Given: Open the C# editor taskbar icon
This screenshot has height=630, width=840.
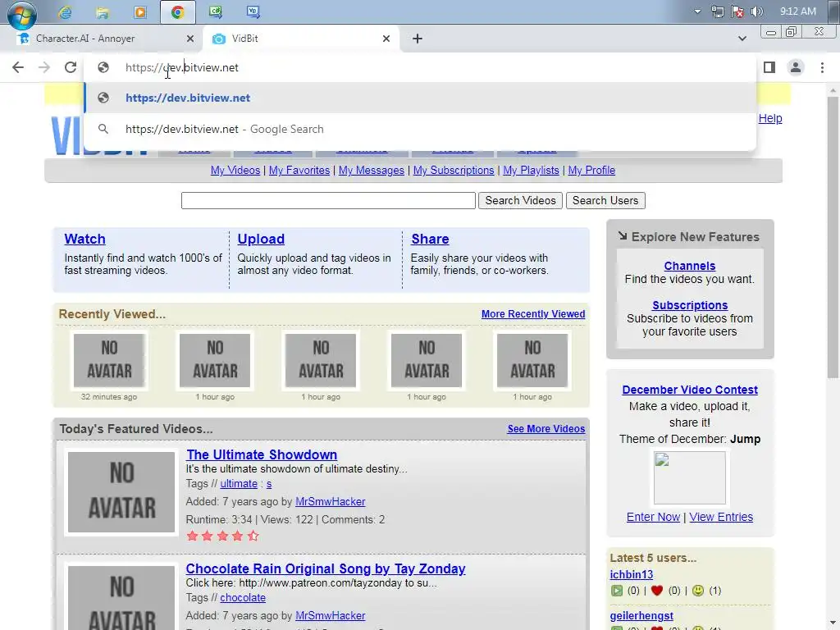Looking at the screenshot, I should pyautogui.click(x=216, y=11).
